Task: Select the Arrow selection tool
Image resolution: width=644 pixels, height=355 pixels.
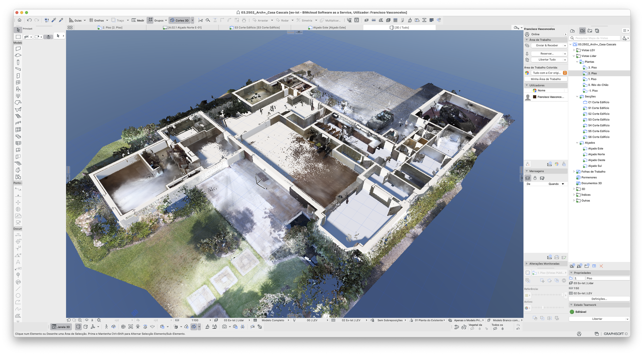Action: (18, 30)
